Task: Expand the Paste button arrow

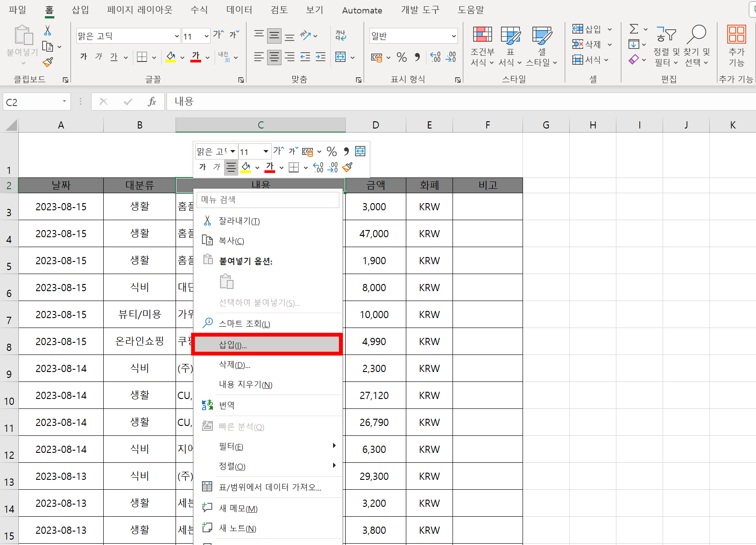Action: [x=23, y=63]
